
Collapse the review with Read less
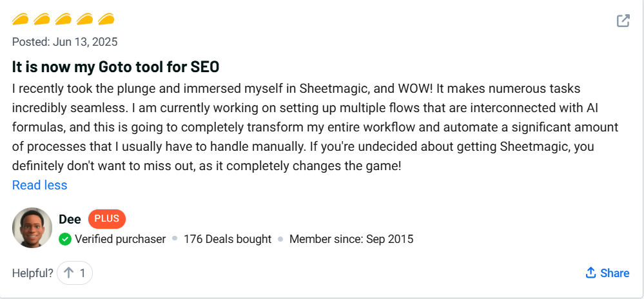tap(39, 186)
